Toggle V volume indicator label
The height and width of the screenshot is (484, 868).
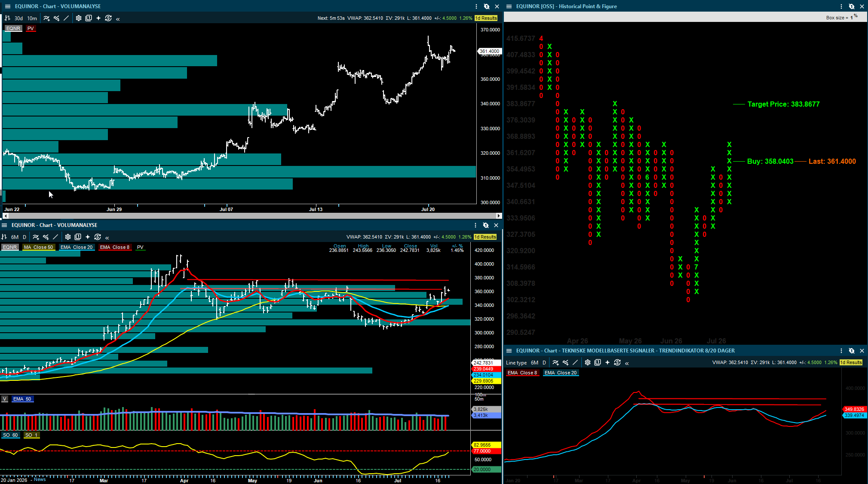tap(4, 399)
